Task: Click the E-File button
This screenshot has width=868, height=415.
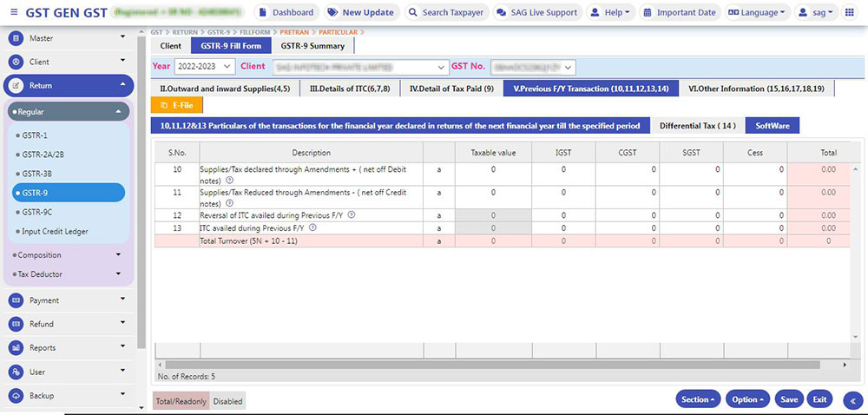Action: pyautogui.click(x=177, y=105)
